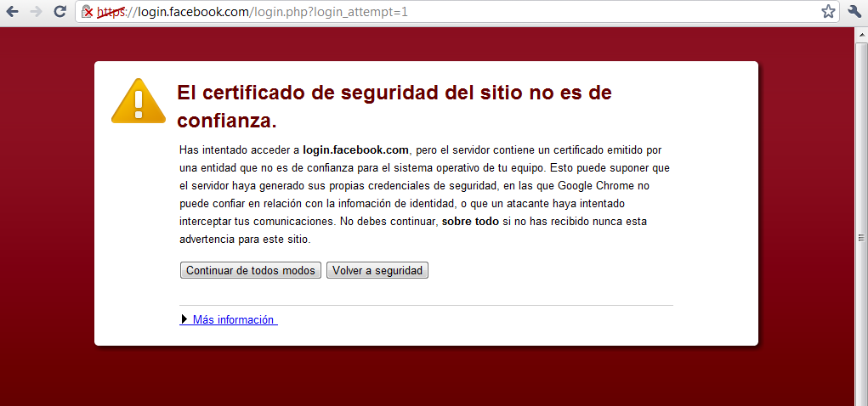Click the scrollbar up arrow
This screenshot has height=406, width=868.
point(861,36)
